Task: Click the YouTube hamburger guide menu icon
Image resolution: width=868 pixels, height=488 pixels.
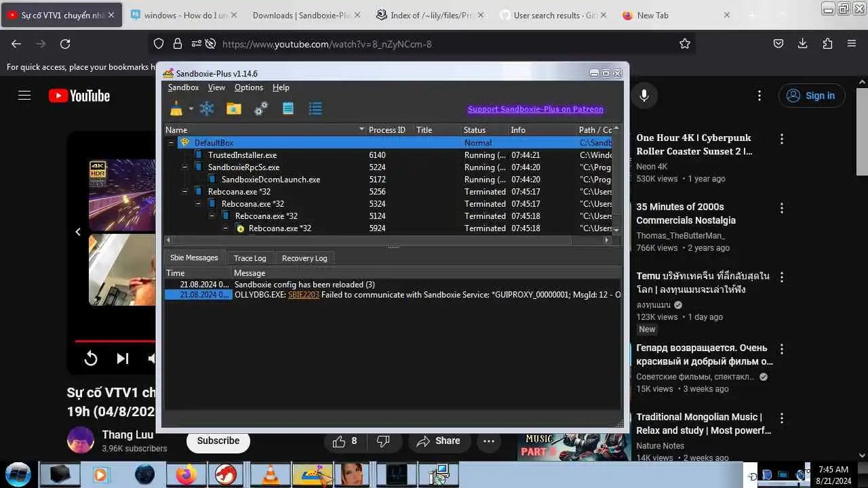Action: click(24, 96)
